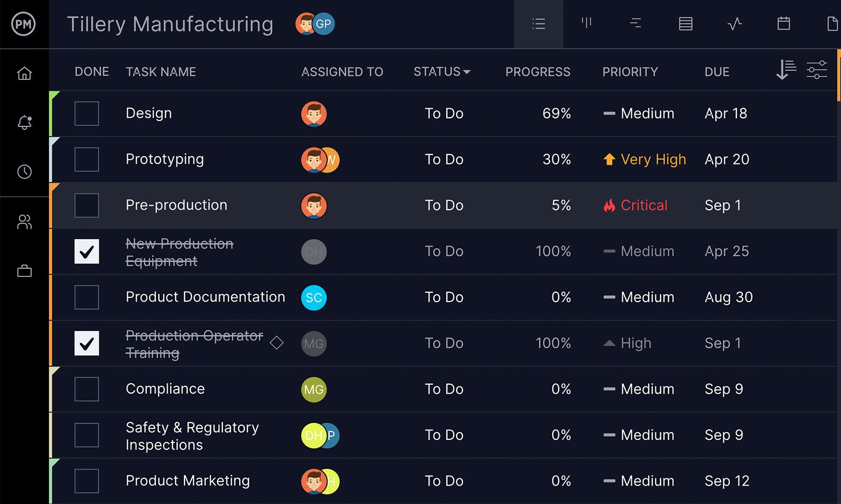841x504 pixels.
Task: Switch to the sheet view icon
Action: point(685,23)
